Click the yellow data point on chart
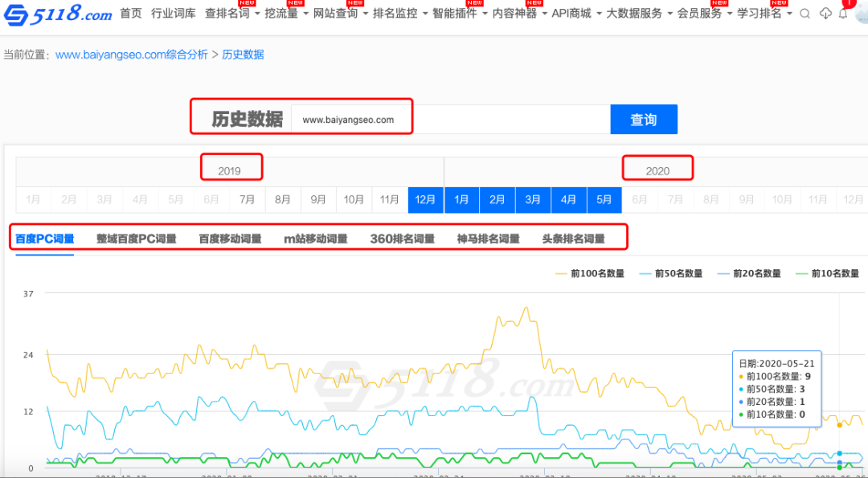Image resolution: width=868 pixels, height=478 pixels. 840,425
